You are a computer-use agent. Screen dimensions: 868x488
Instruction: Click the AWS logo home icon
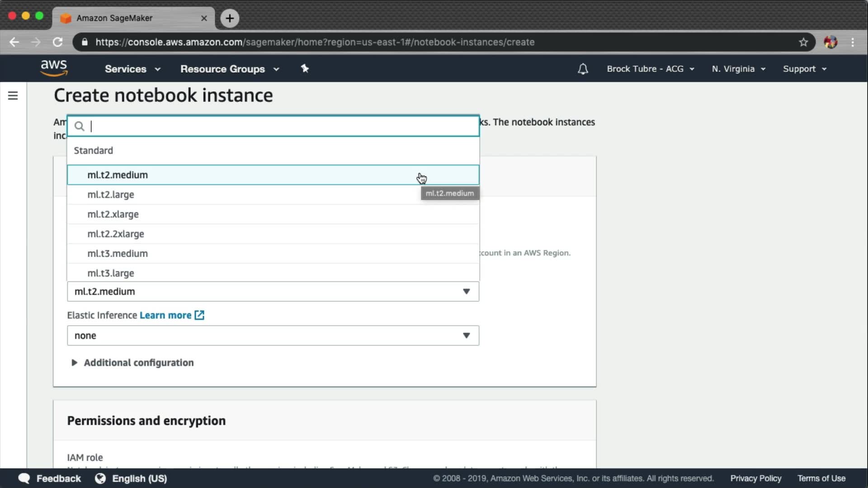[x=54, y=68]
